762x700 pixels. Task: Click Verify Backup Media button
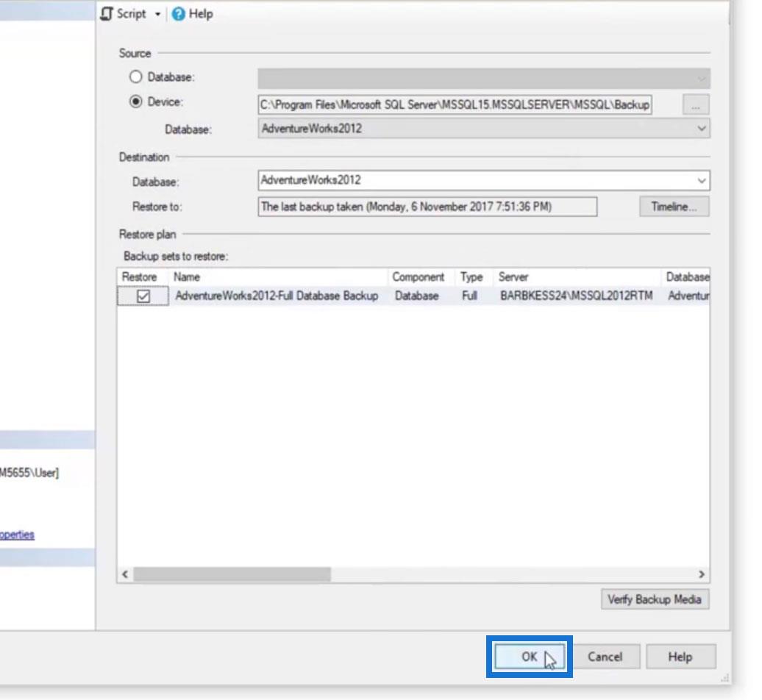point(655,599)
